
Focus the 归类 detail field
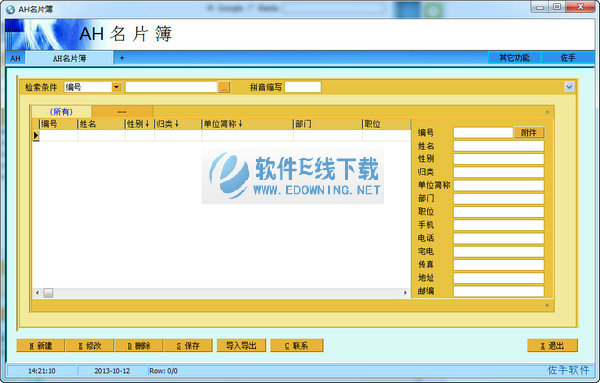click(x=499, y=172)
